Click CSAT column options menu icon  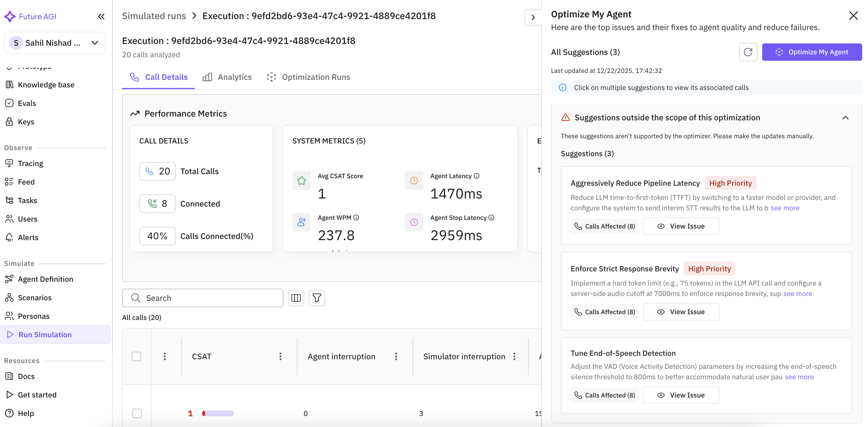[x=280, y=357]
